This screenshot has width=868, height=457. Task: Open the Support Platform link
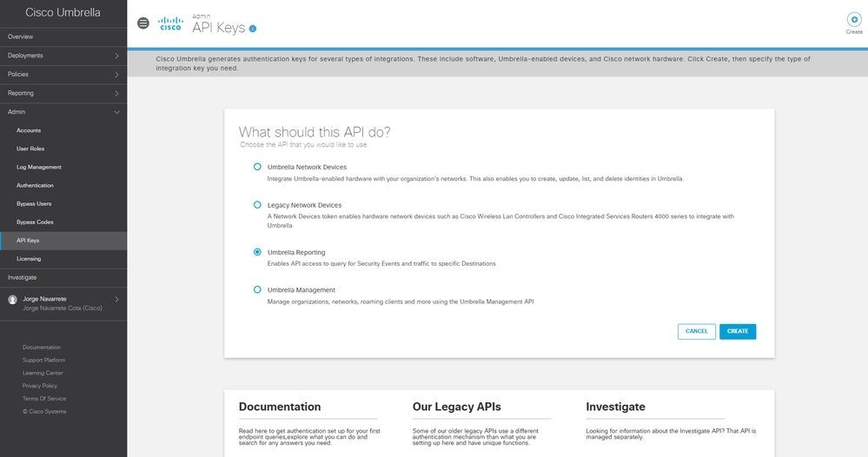click(x=43, y=361)
